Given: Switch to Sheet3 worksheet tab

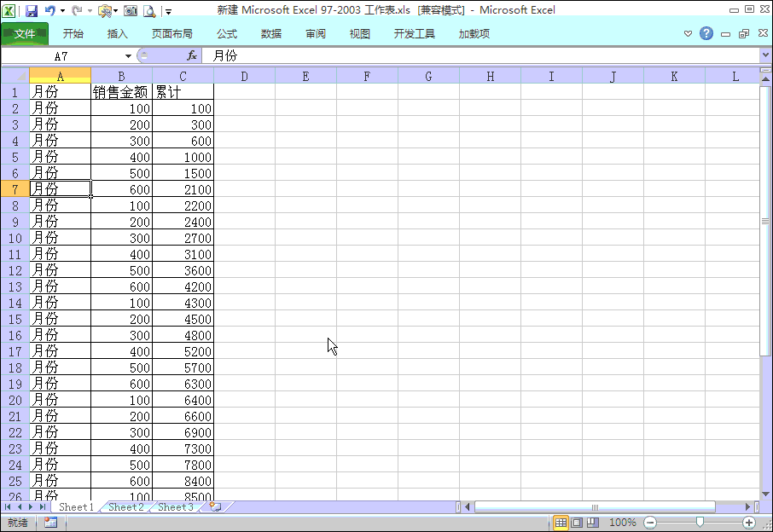Looking at the screenshot, I should click(176, 507).
